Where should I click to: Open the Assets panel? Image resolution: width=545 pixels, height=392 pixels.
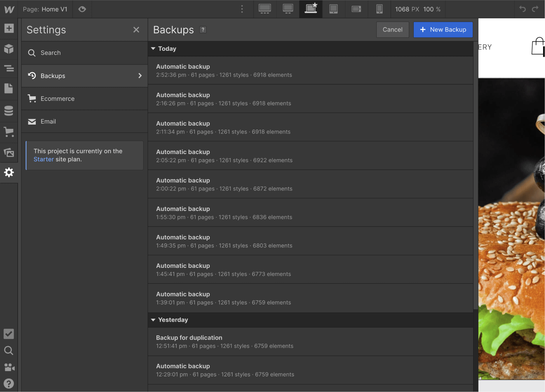tap(9, 153)
